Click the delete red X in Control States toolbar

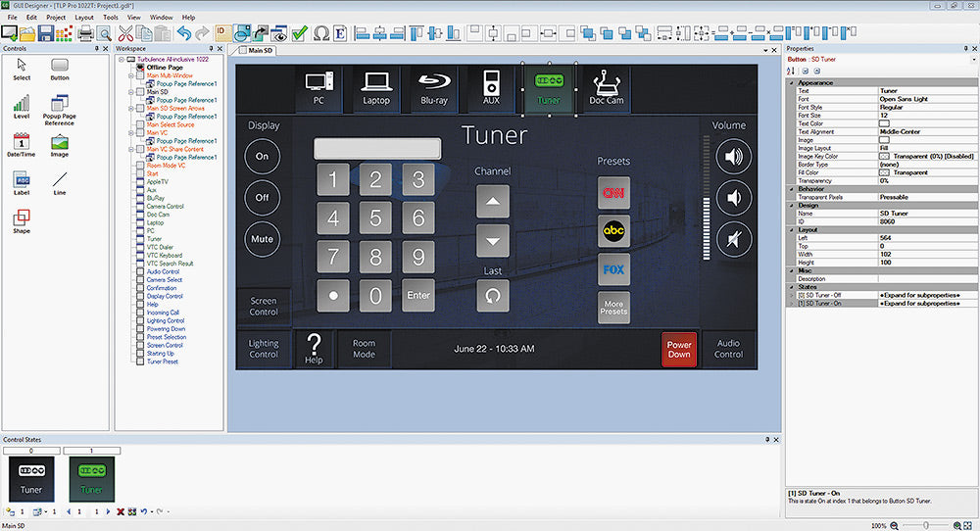(121, 511)
